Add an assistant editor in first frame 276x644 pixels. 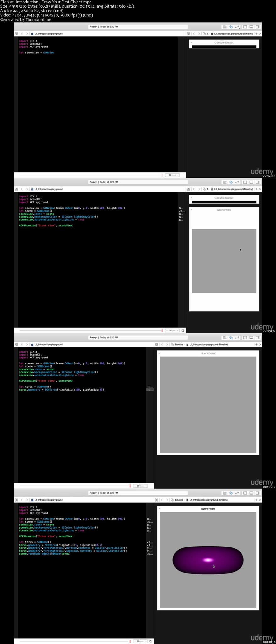257,34
